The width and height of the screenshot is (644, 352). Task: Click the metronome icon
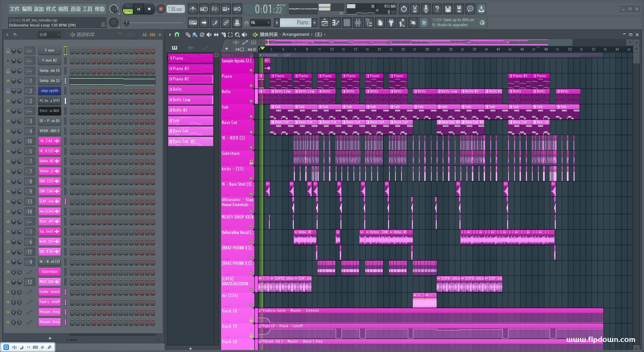click(x=193, y=9)
